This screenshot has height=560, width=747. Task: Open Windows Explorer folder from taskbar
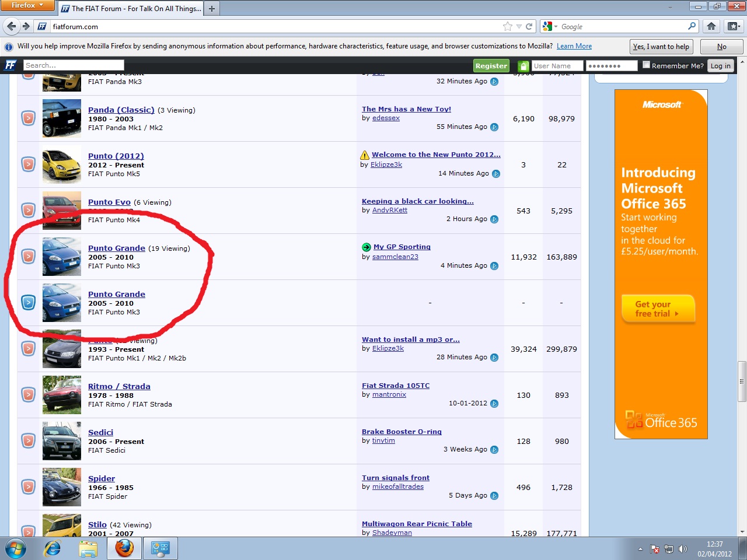click(x=88, y=549)
